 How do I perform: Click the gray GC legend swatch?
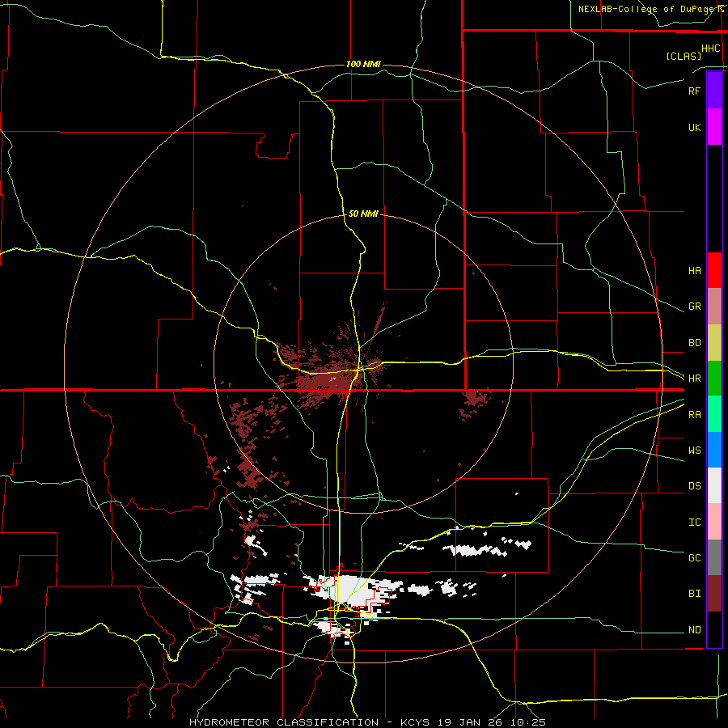(714, 557)
